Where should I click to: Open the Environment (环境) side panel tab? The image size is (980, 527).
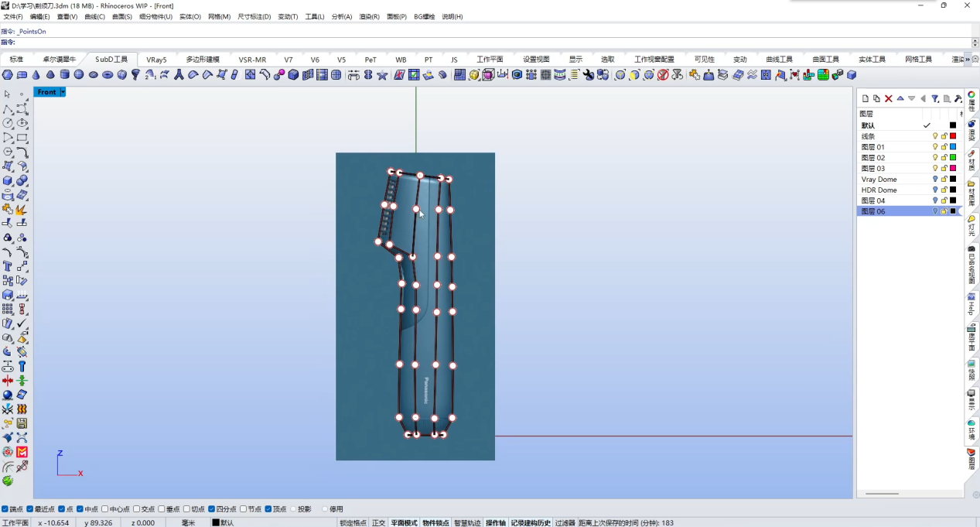click(971, 431)
